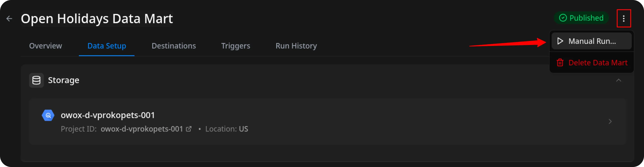Viewport: 644px width, 167px height.
Task: Click the Storage database icon
Action: [x=37, y=80]
